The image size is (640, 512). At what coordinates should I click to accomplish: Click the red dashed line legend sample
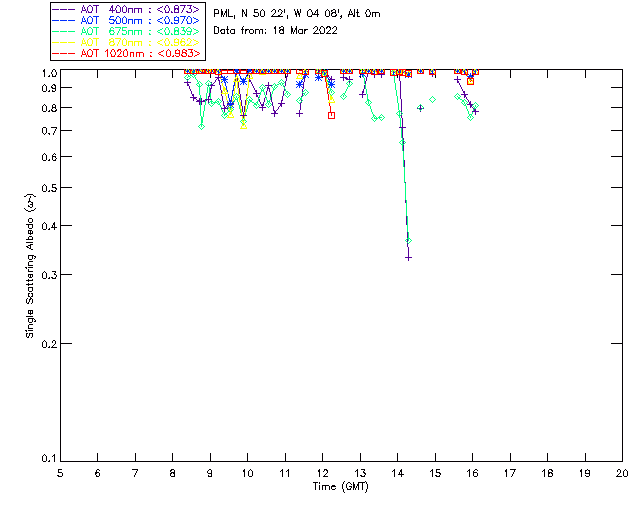point(64,53)
